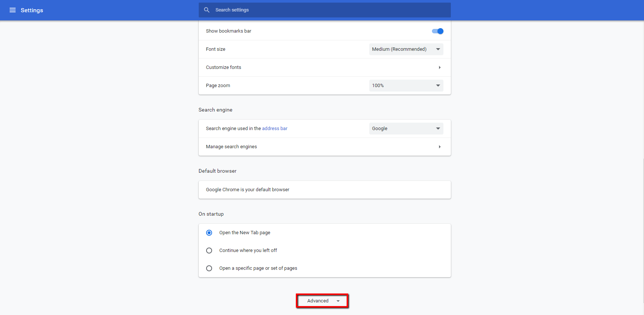Screen dimensions: 644x315
Task: Click Google Chrome is your default browser text
Action: (248, 190)
